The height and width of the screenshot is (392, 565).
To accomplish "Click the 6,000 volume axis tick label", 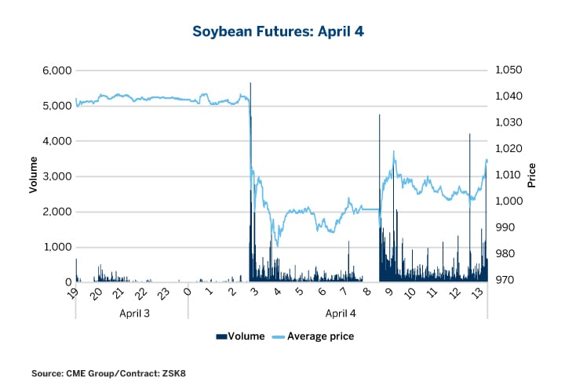I will point(57,71).
